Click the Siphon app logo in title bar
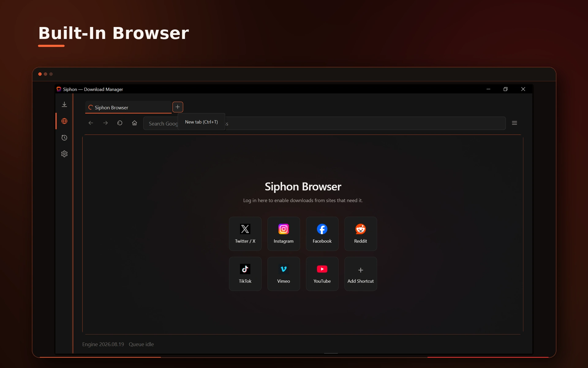The width and height of the screenshot is (588, 368). point(59,89)
